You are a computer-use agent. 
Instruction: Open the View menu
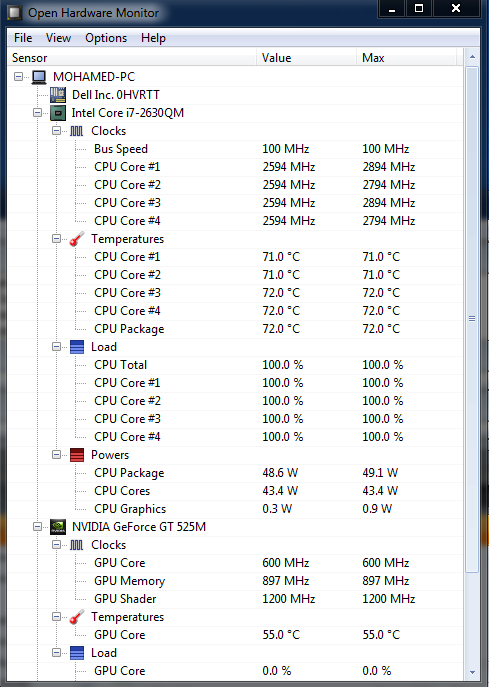(x=58, y=38)
